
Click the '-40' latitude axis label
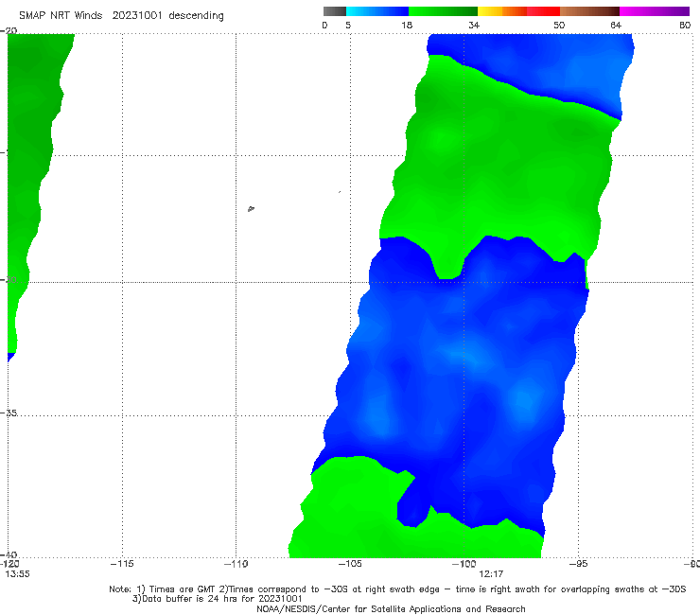click(9, 554)
